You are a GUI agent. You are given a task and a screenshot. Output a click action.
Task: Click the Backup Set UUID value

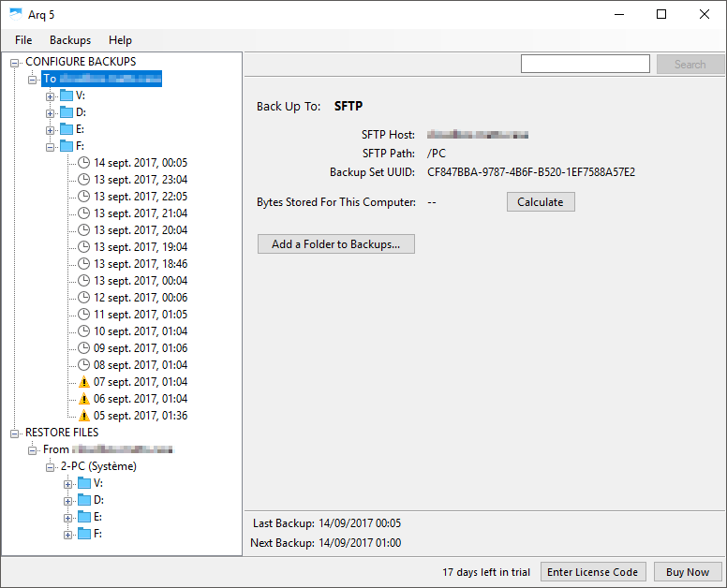pyautogui.click(x=531, y=172)
